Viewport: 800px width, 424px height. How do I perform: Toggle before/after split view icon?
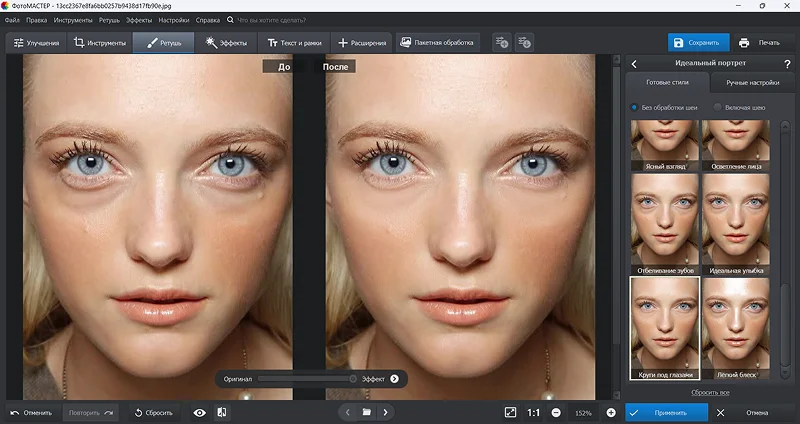[222, 413]
